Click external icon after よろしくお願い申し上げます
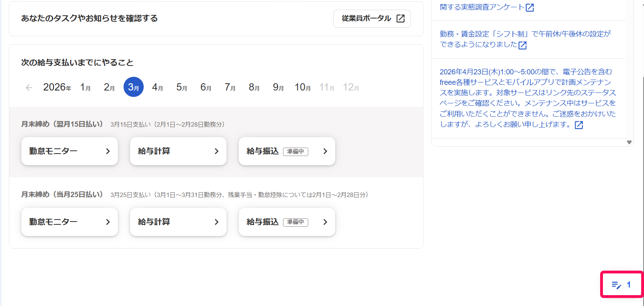The image size is (644, 306). pos(579,125)
